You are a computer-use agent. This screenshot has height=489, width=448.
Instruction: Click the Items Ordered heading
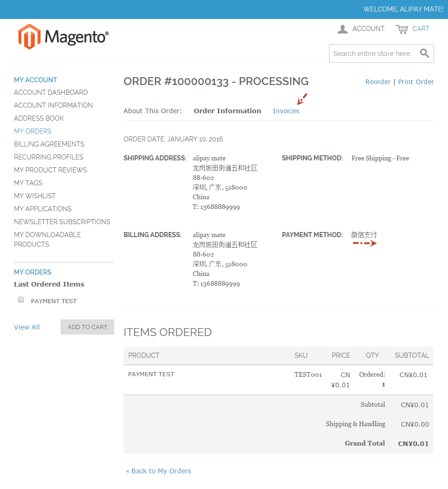click(x=167, y=332)
